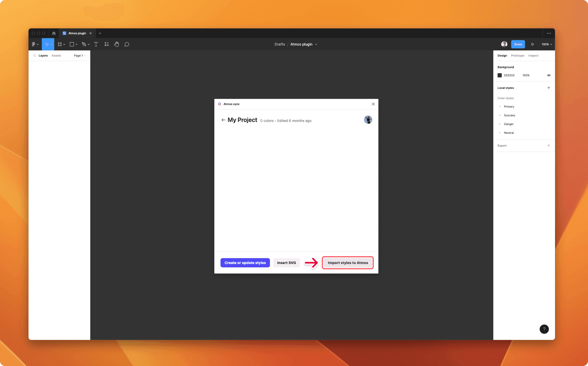Switch to the Prototype tab
The width and height of the screenshot is (588, 366).
point(517,56)
